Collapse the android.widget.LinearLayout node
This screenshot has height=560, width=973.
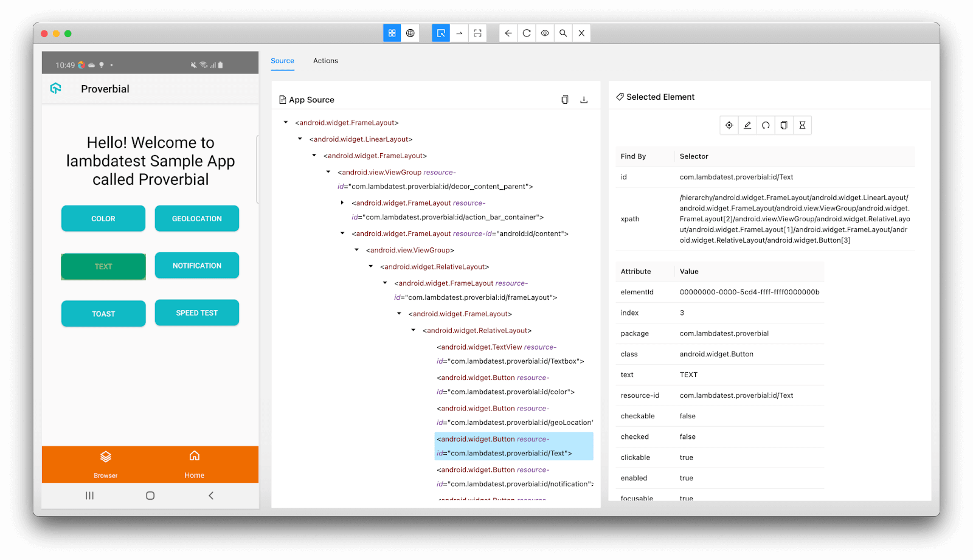tap(300, 139)
